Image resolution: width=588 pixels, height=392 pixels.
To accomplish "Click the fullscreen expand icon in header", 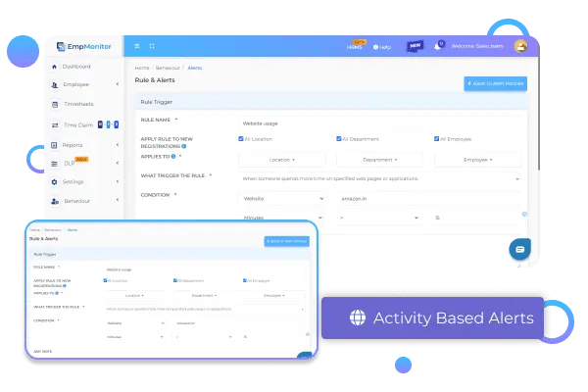I will click(x=152, y=46).
